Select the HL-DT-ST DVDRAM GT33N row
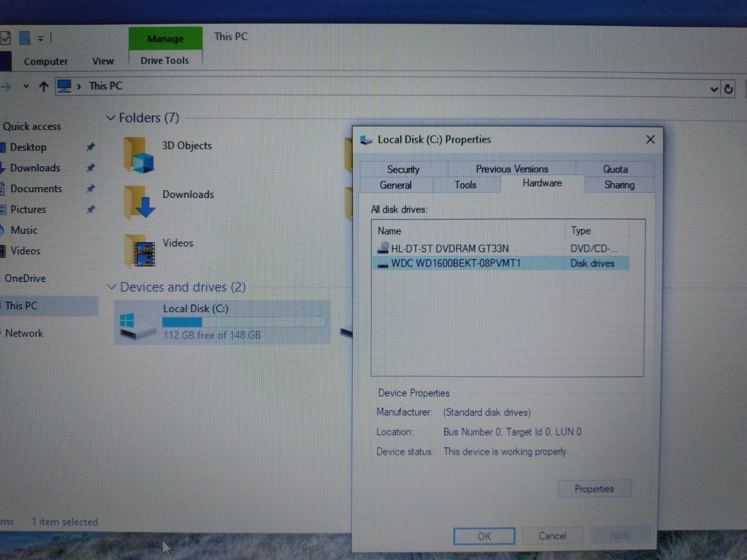This screenshot has height=560, width=747. 502,248
